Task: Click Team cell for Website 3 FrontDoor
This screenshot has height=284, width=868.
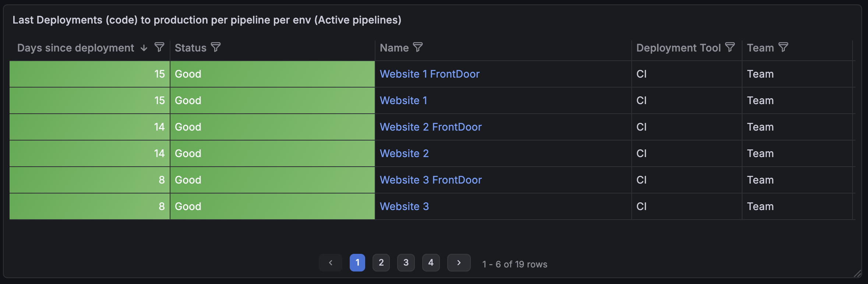Action: pos(797,180)
